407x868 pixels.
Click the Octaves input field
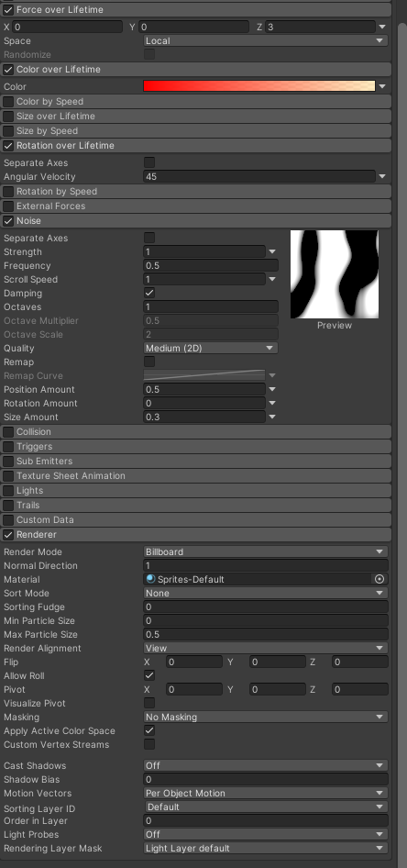tap(211, 306)
